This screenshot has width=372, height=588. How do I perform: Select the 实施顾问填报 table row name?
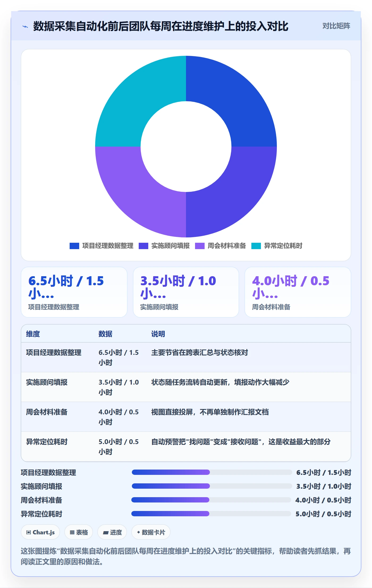[x=47, y=382]
